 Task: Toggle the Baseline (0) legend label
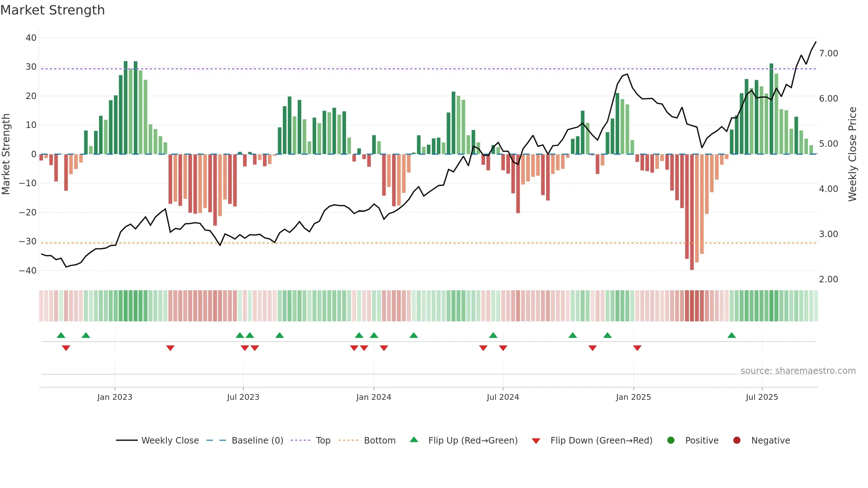click(258, 440)
